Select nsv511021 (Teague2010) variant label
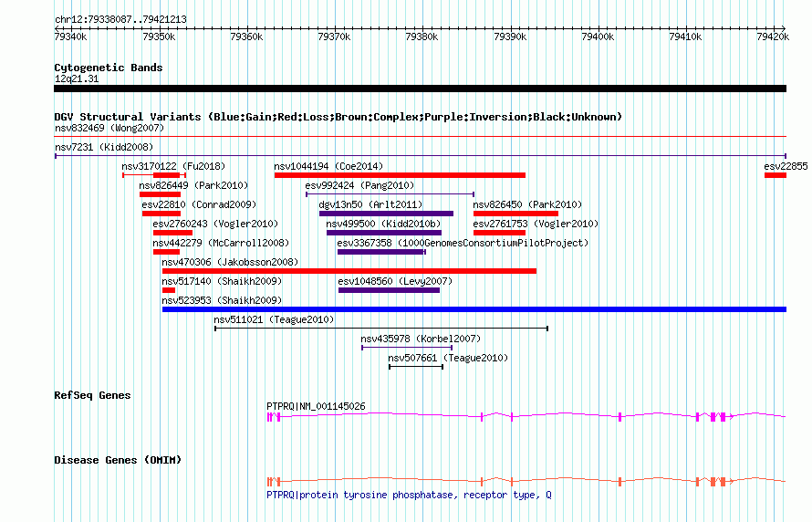812x522 pixels. (275, 319)
